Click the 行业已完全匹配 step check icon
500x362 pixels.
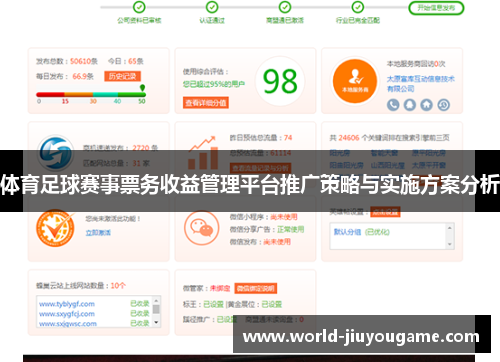coord(358,7)
